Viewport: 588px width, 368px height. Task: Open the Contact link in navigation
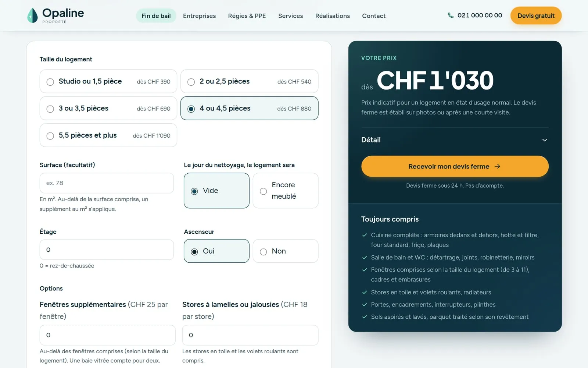click(x=374, y=16)
